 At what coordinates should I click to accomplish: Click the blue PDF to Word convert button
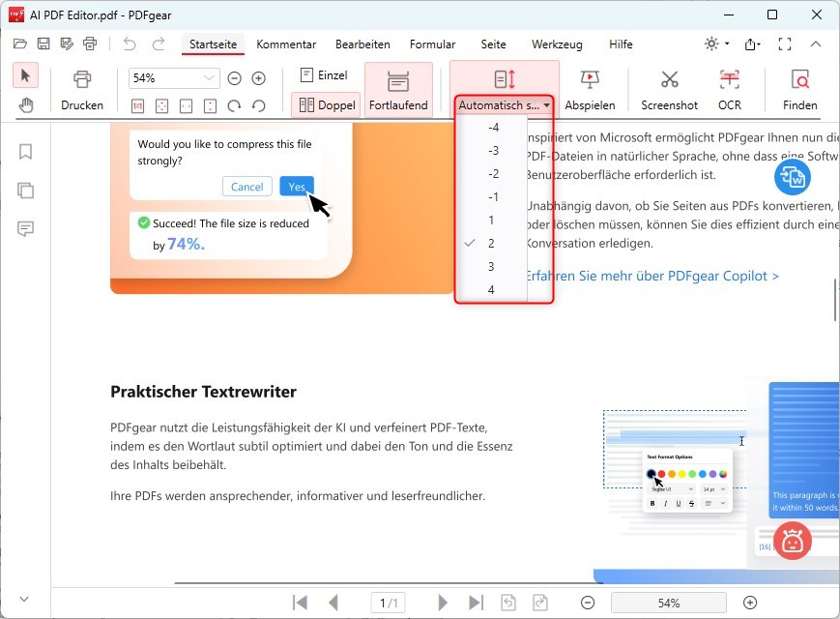tap(793, 177)
